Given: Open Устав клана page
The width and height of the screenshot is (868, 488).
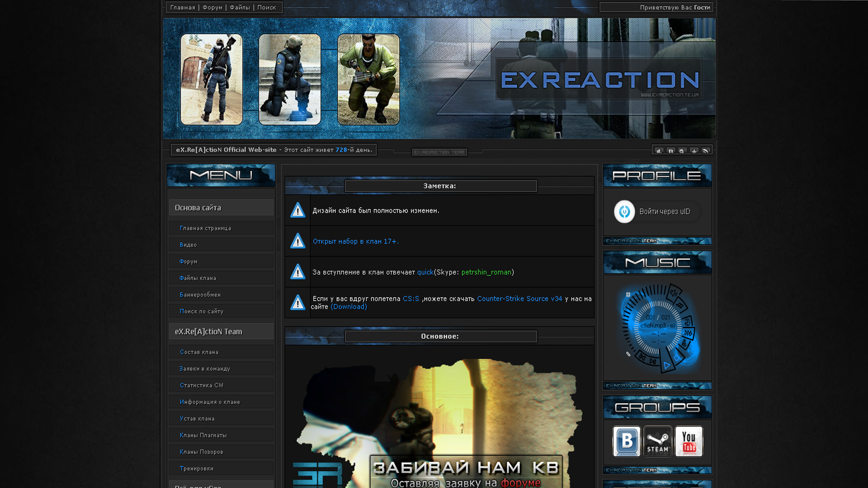Looking at the screenshot, I should coord(221,419).
